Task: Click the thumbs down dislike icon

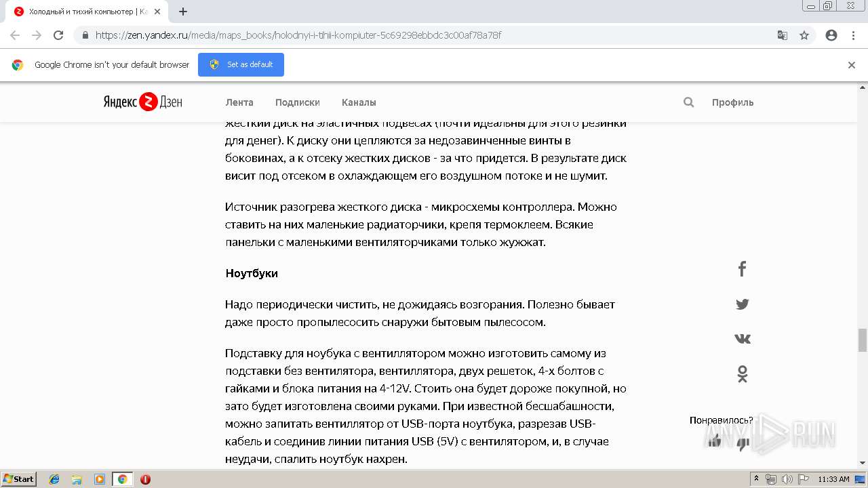Action: click(743, 444)
